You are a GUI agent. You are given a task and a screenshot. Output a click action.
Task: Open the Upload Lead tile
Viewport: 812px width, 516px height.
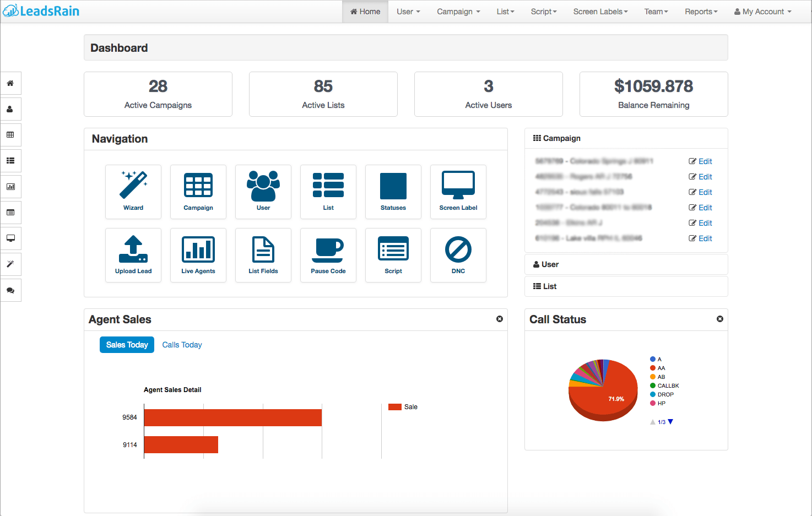point(133,255)
